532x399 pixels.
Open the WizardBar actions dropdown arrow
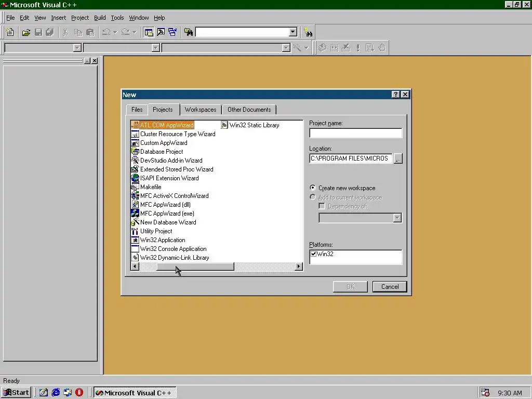pyautogui.click(x=307, y=47)
